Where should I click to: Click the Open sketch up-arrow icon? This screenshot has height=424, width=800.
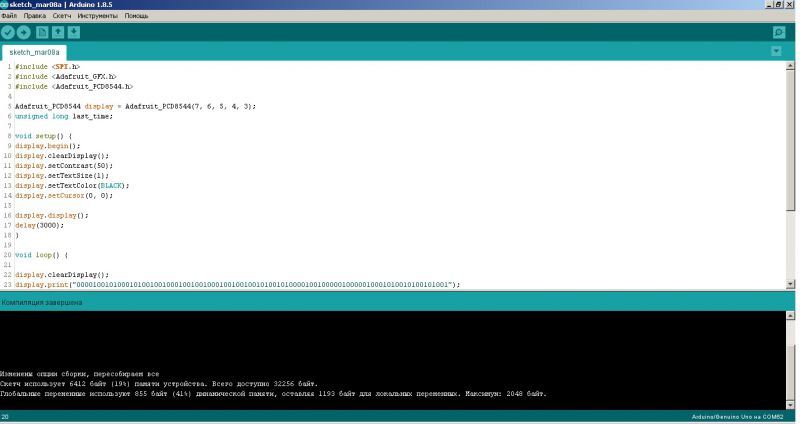58,33
